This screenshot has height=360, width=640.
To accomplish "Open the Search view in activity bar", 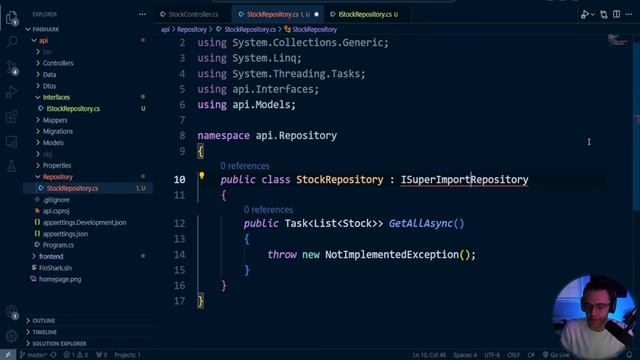I will pos(11,42).
